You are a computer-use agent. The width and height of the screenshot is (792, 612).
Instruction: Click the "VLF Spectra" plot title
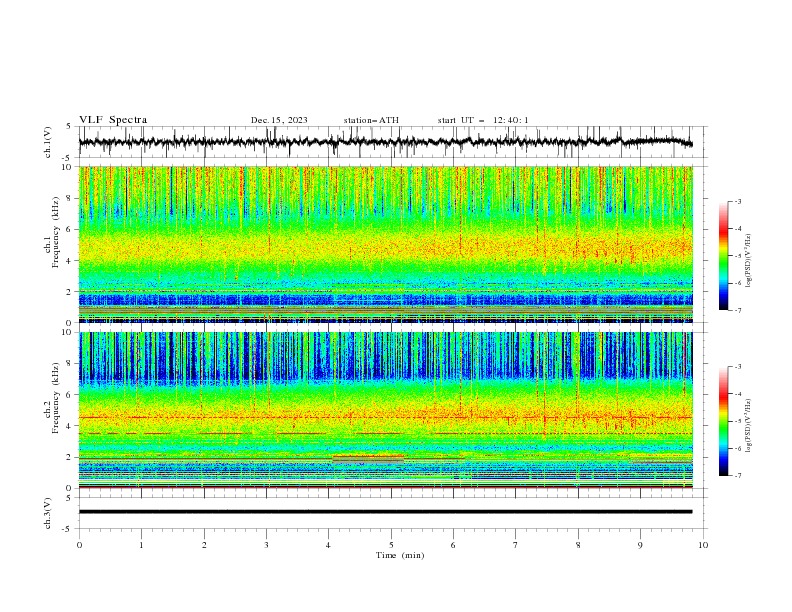(113, 120)
